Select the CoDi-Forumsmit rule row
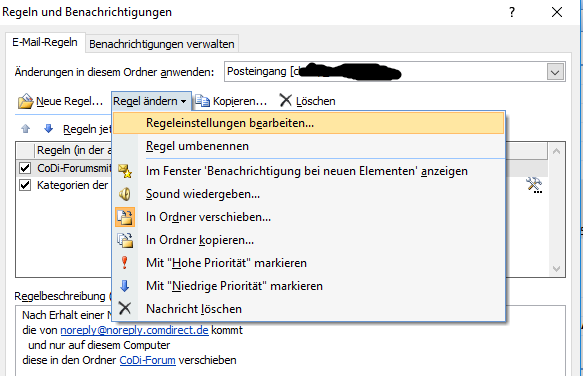The image size is (583, 376). tap(64, 168)
